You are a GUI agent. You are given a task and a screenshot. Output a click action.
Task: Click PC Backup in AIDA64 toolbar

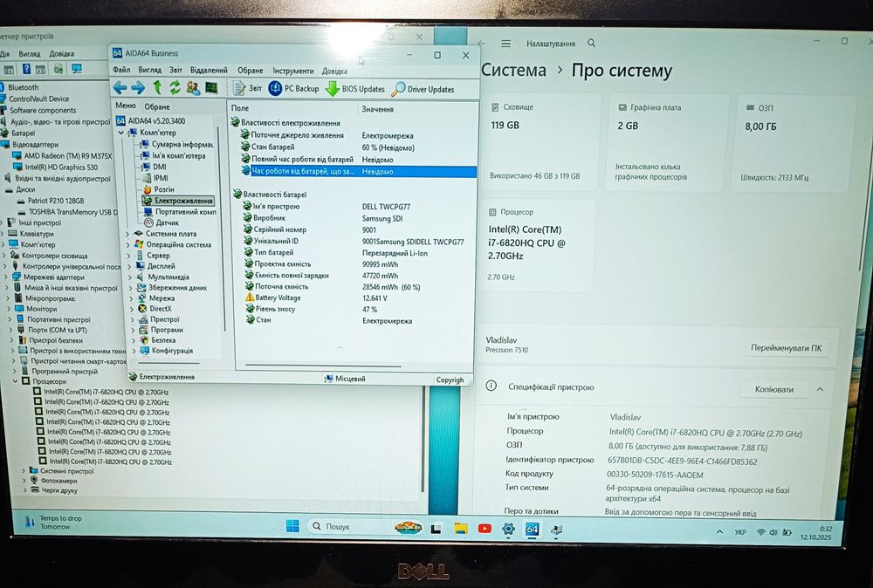[x=293, y=88]
